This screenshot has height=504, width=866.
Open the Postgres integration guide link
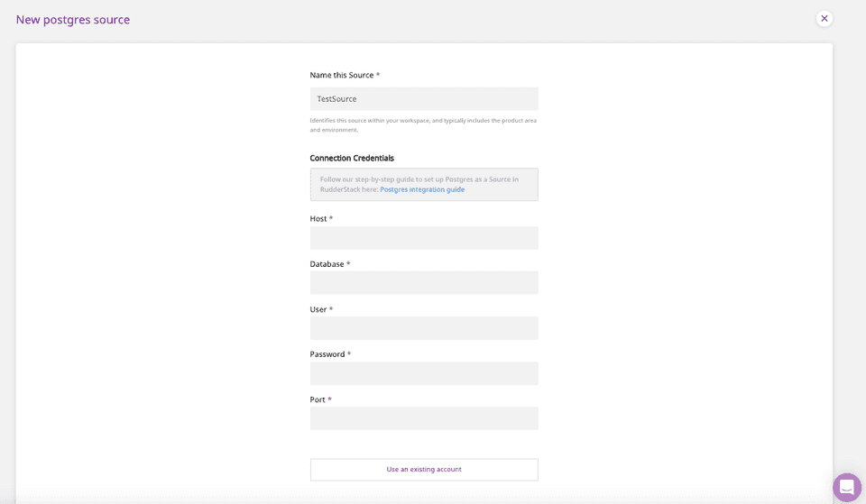422,189
